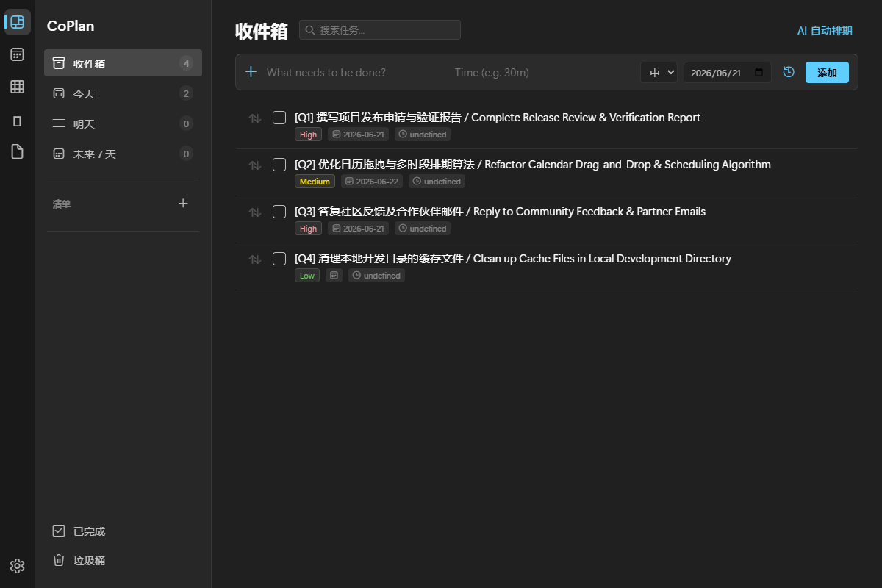
Task: Check off the Q2 calendar refactor task
Action: [x=279, y=165]
